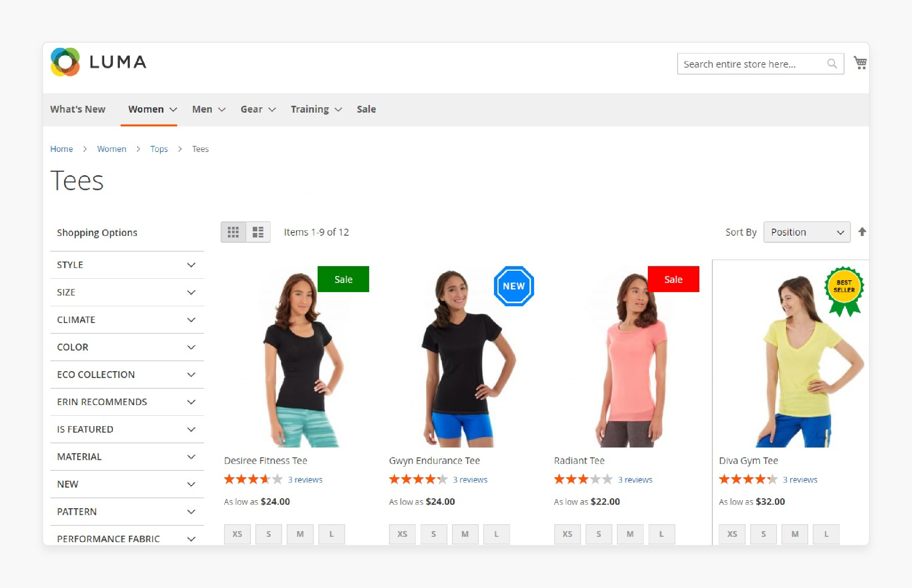Viewport: 912px width, 588px height.
Task: Click the blue NEW badge
Action: [514, 286]
